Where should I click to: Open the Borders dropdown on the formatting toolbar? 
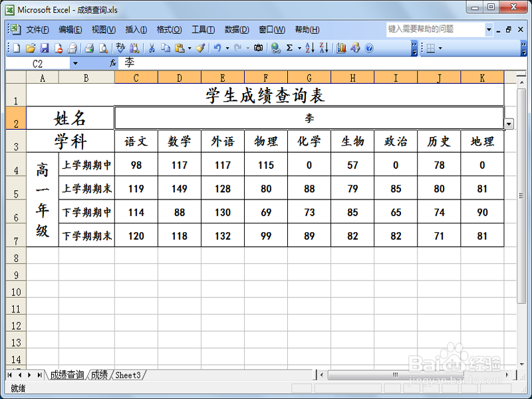click(440, 48)
